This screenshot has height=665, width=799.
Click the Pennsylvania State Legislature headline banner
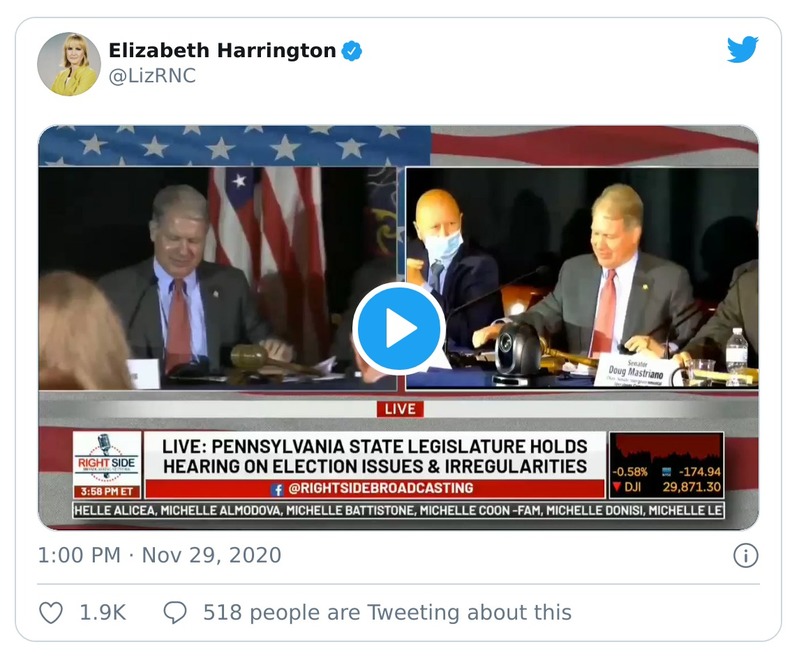[x=375, y=455]
